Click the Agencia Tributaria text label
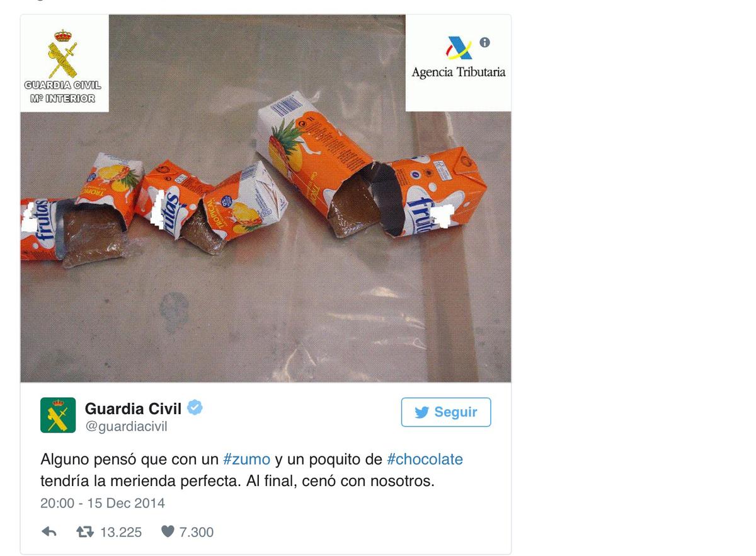756x556 pixels. pos(459,72)
